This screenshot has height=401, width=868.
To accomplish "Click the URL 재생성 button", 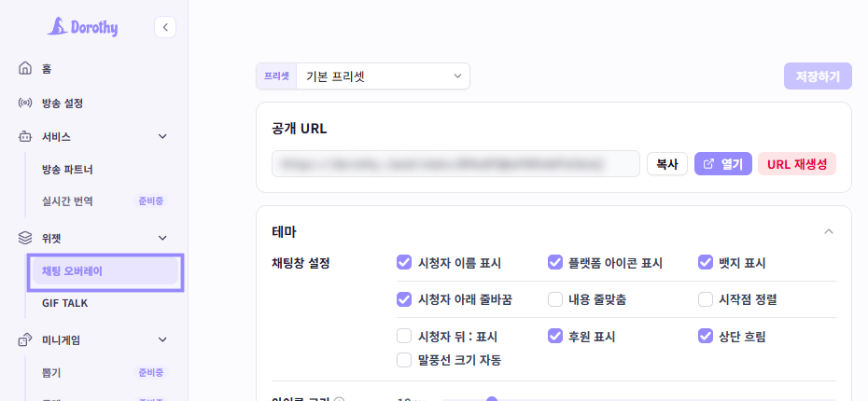I will point(797,164).
